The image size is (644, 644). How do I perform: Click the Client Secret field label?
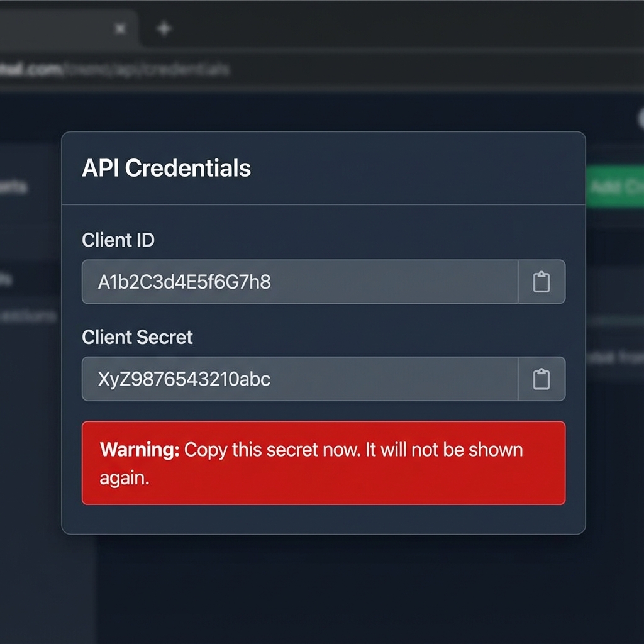[x=137, y=337]
